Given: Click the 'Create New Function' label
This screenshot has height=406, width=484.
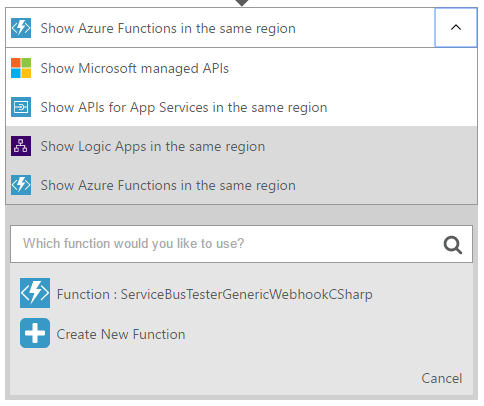Looking at the screenshot, I should pyautogui.click(x=121, y=334).
